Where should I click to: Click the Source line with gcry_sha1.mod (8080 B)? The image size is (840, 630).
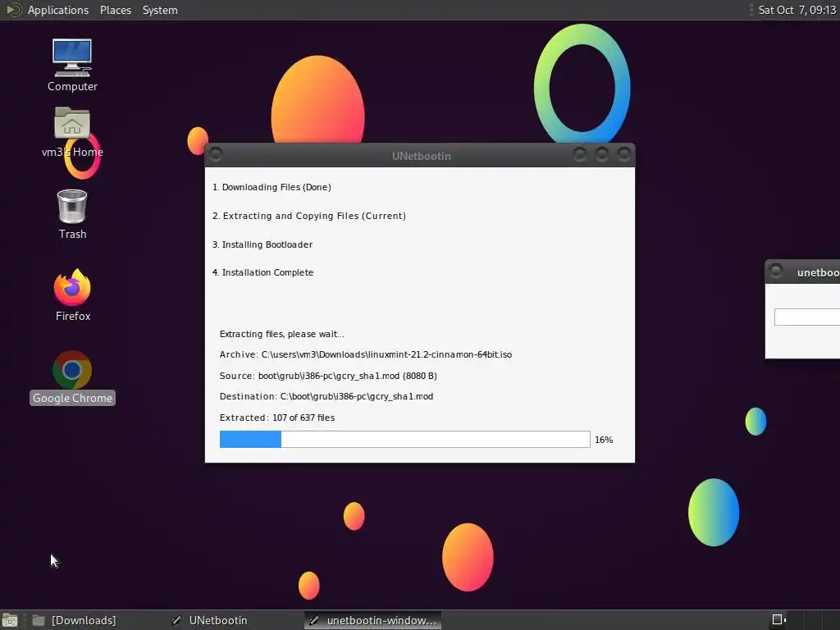[x=328, y=376]
